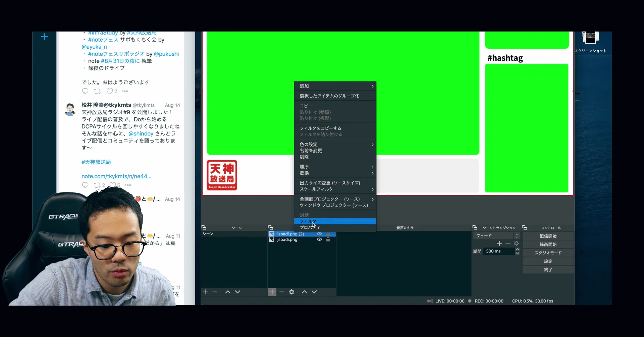Image resolution: width=644 pixels, height=337 pixels.
Task: Click the plus icon in the Twitter sidebar
Action: coord(45,37)
